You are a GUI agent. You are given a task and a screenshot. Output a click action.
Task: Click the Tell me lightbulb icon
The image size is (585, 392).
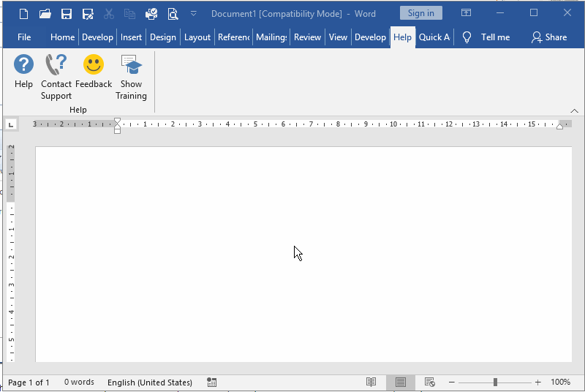(x=467, y=37)
